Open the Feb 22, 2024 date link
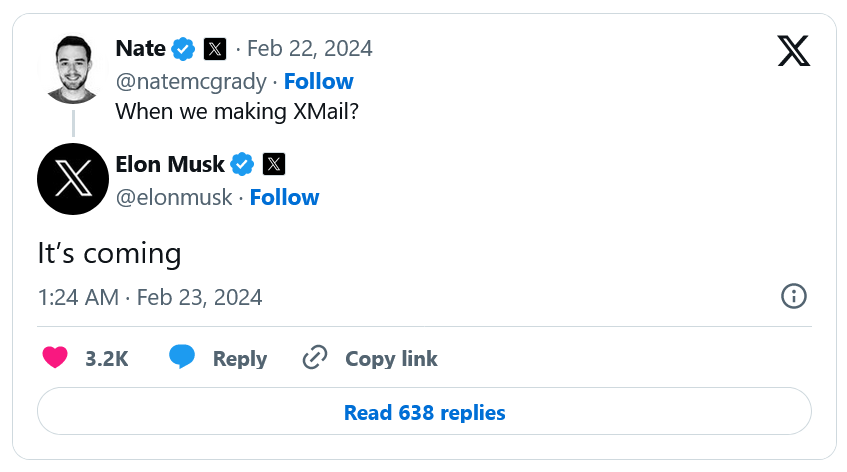 pos(310,49)
